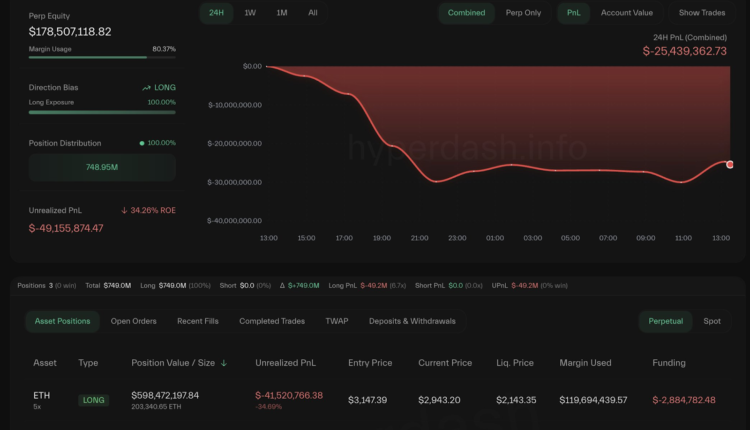Click the 748.95M position distribution bar
Viewport: 750px width, 430px height.
102,167
